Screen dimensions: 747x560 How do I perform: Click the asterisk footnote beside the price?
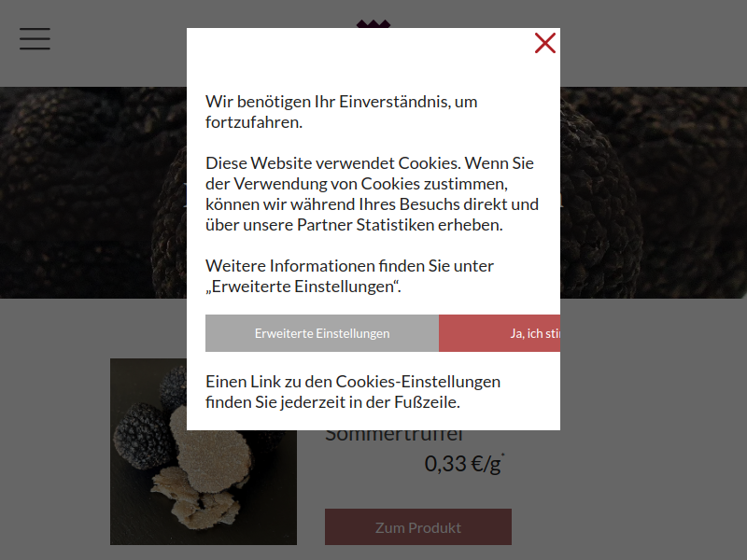(502, 455)
